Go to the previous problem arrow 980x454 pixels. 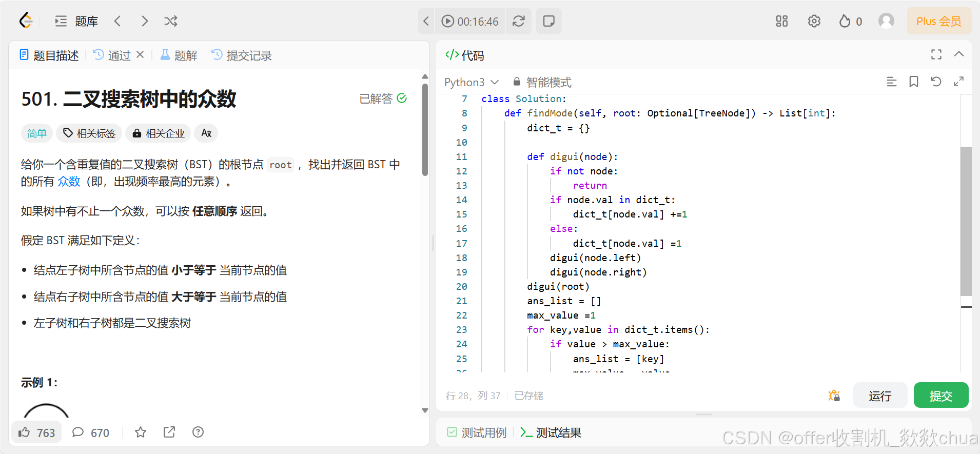(x=117, y=21)
